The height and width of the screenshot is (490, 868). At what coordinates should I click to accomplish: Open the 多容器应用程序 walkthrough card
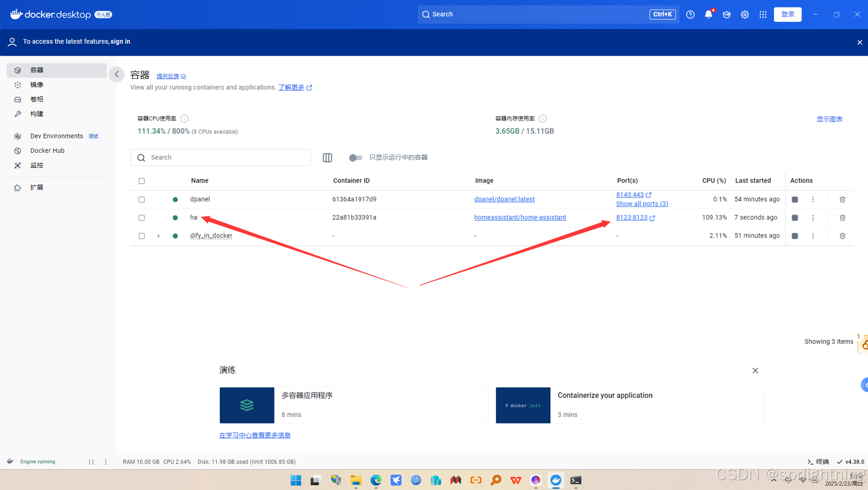pos(353,405)
